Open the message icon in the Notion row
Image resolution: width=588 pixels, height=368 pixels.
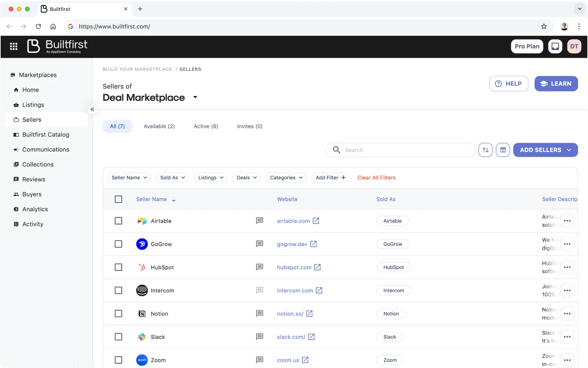pos(260,314)
